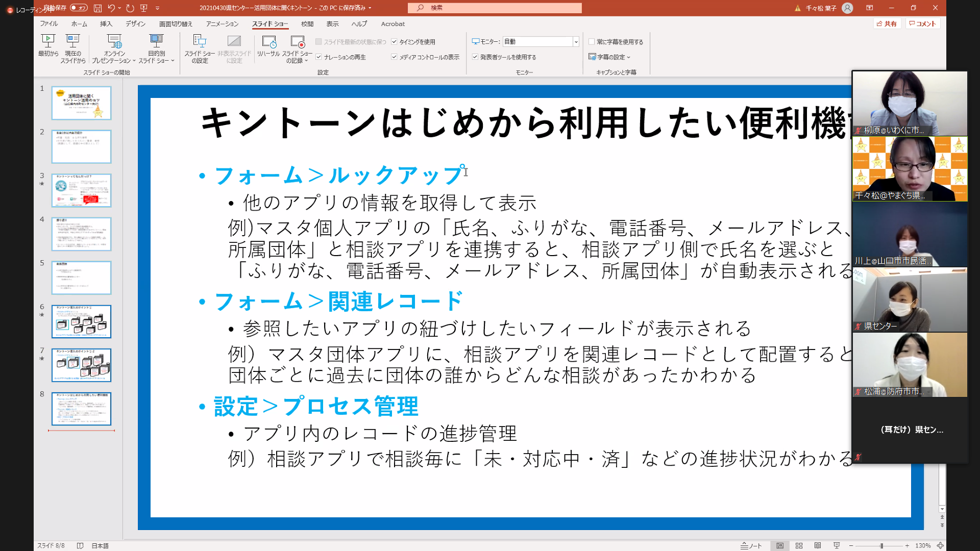Open custom slide show (目的別スライドショー)
Image resolution: width=980 pixels, height=551 pixels.
click(x=157, y=49)
